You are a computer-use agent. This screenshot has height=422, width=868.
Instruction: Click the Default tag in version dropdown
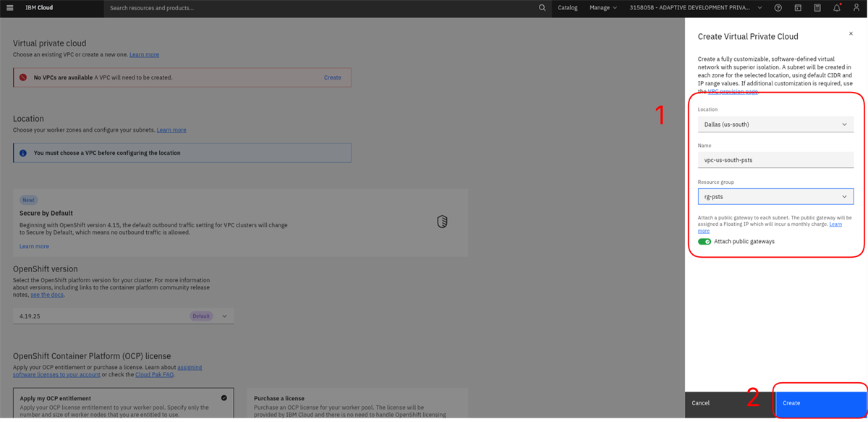(x=201, y=316)
